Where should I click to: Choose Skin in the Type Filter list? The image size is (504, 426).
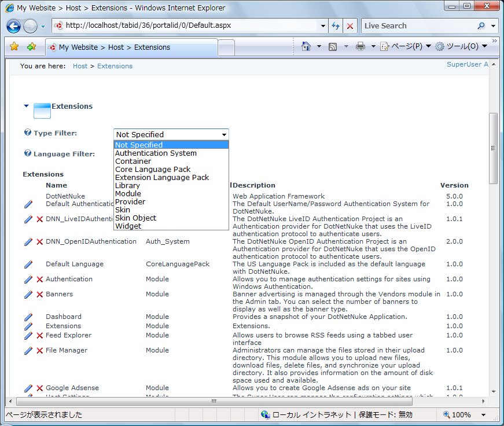(171, 210)
